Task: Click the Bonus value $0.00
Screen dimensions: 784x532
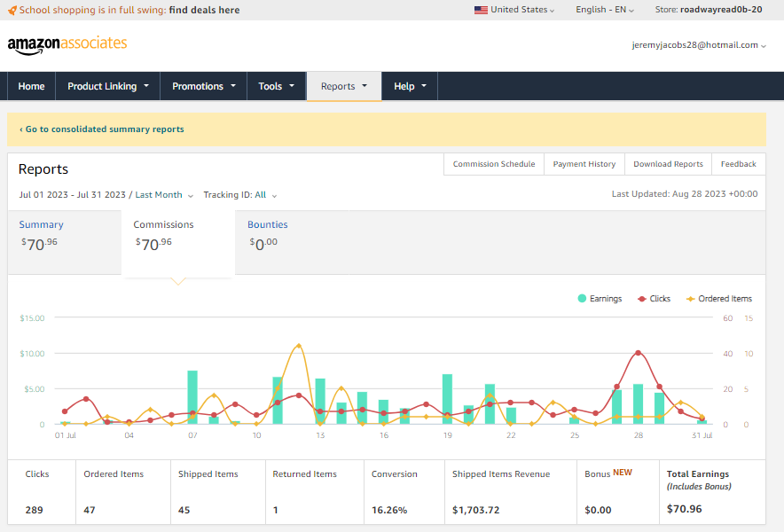Action: 598,510
